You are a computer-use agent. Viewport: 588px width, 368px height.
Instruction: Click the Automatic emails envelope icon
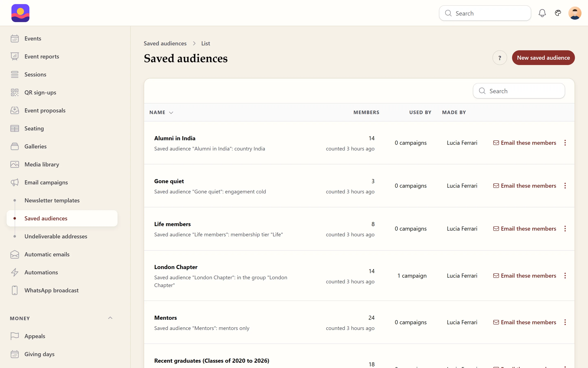tap(14, 254)
